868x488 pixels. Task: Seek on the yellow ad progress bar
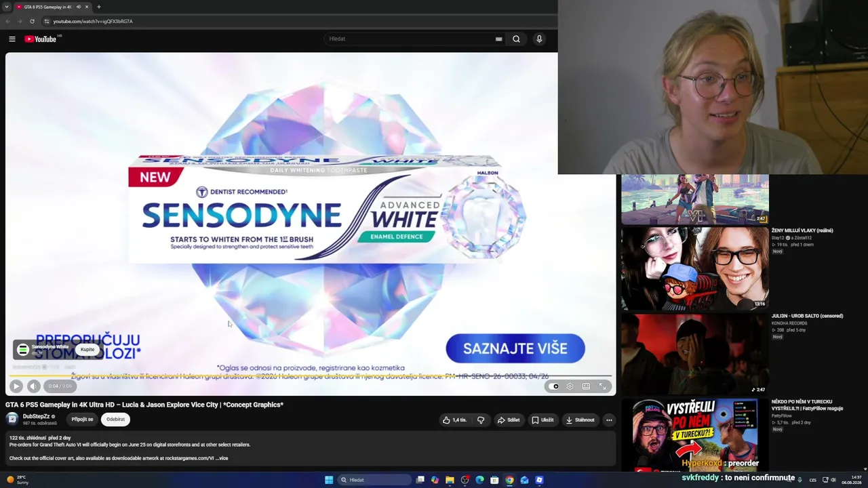[x=311, y=375]
